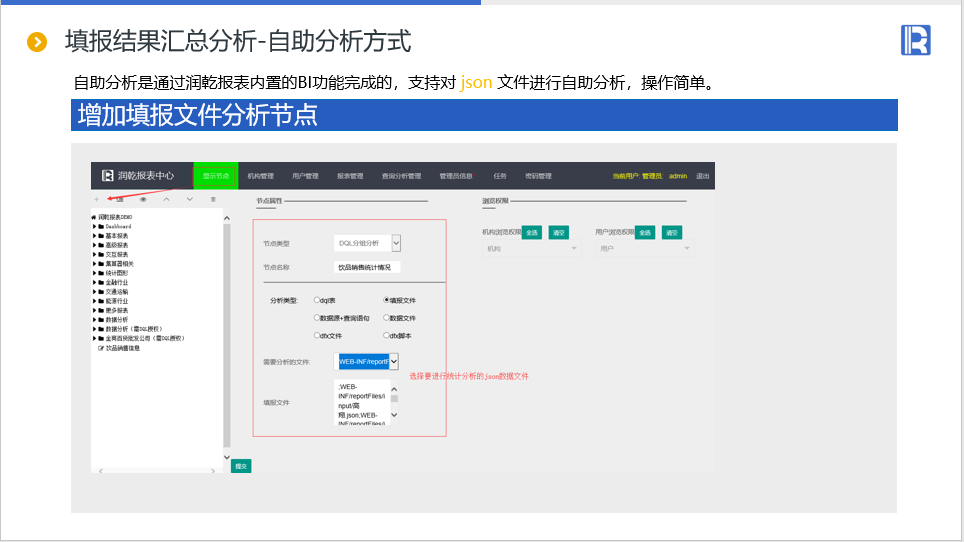Expand the 基本报表 folder in the tree

[x=95, y=236]
